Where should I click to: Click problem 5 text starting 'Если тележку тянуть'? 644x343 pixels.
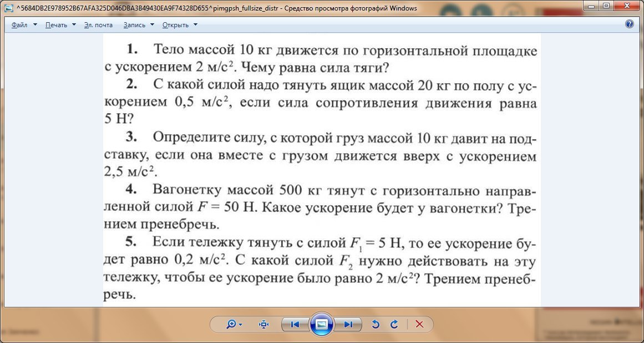321,268
